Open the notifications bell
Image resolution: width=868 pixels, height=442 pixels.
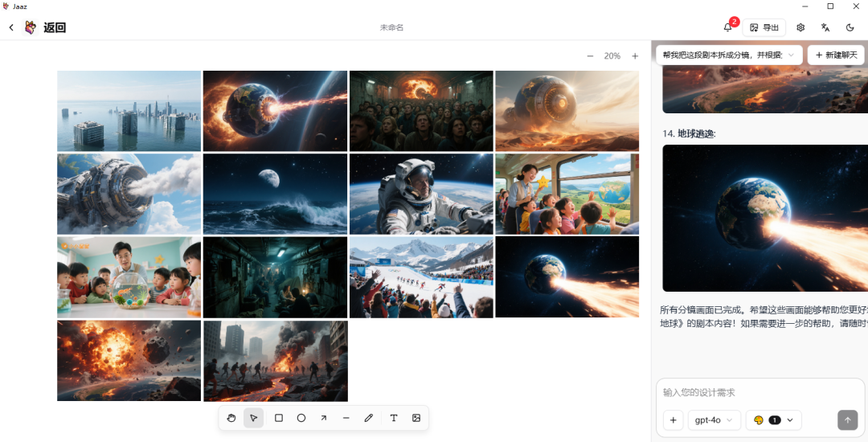[728, 27]
